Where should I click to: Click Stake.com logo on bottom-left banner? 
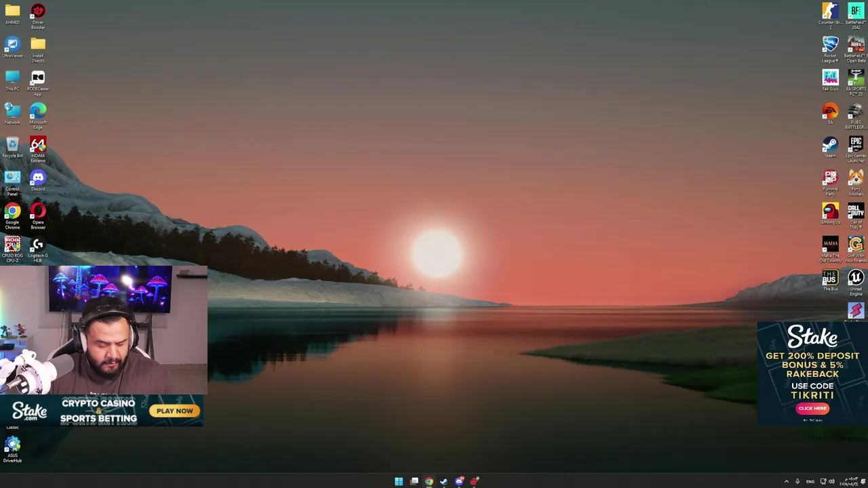(x=29, y=411)
